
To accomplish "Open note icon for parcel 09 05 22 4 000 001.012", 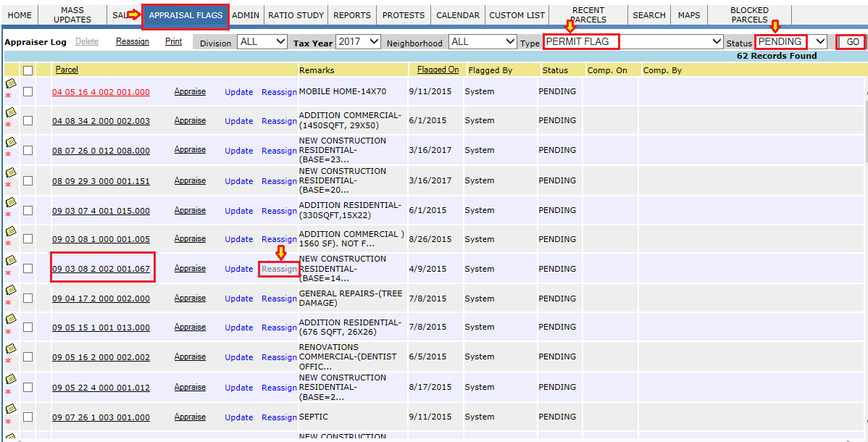I will click(x=10, y=379).
